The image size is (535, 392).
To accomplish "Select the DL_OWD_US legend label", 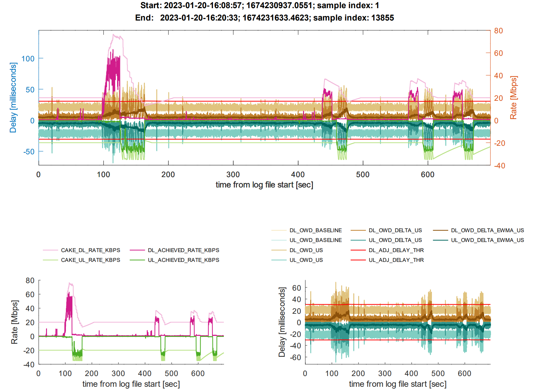I will click(x=306, y=250).
